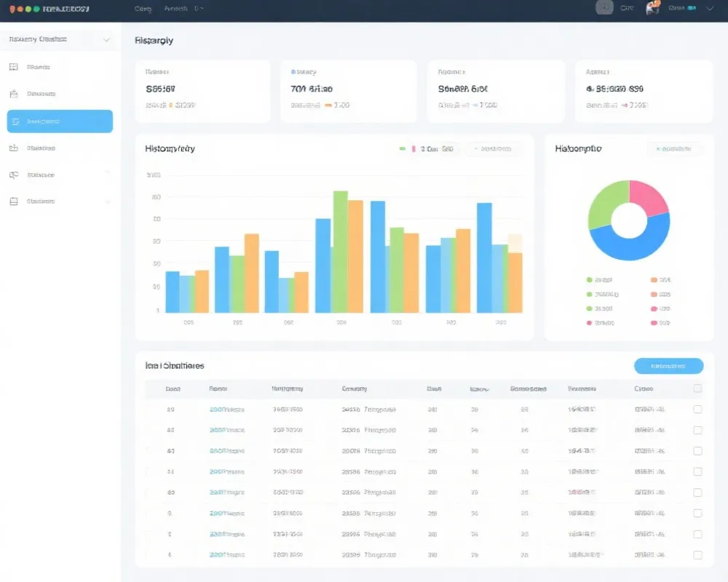The height and width of the screenshot is (582, 728).
Task: Click the gray square icon in the top bar
Action: pyautogui.click(x=604, y=8)
